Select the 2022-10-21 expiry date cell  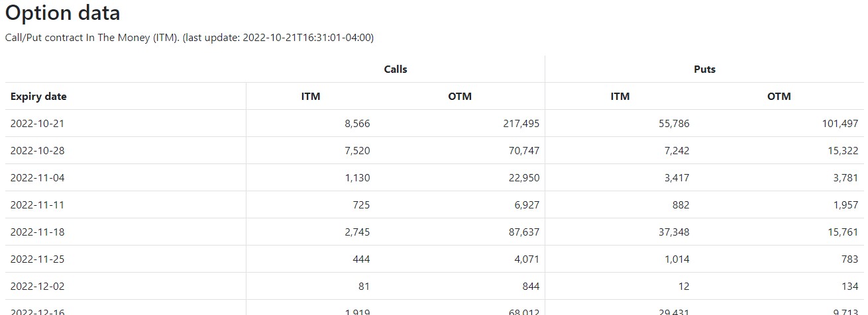(37, 124)
